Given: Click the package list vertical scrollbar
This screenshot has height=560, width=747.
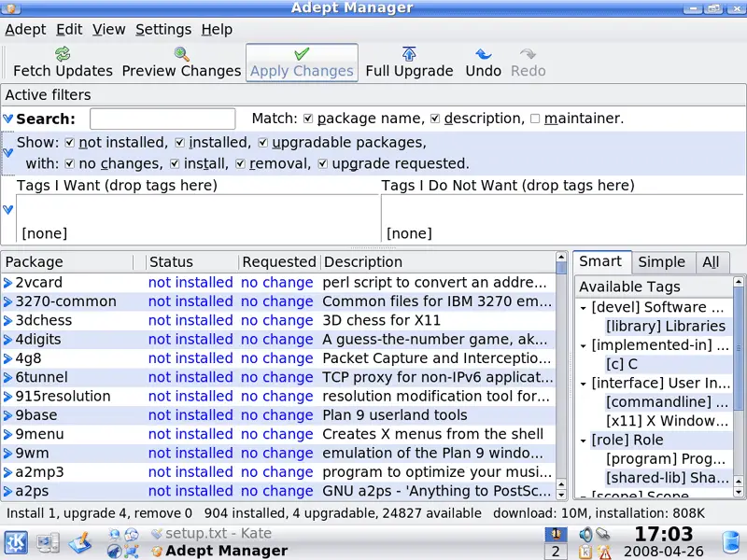Looking at the screenshot, I should (x=561, y=373).
